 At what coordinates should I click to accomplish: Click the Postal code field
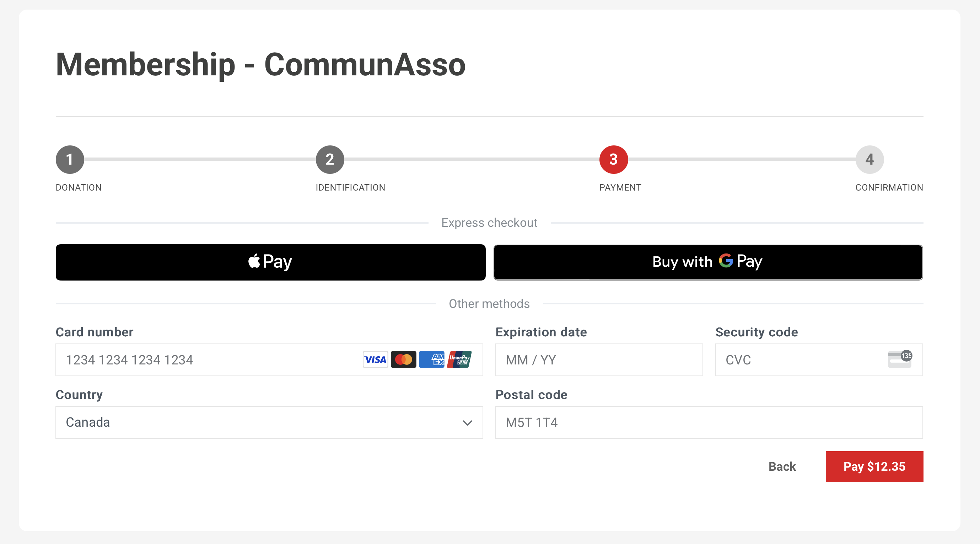709,422
